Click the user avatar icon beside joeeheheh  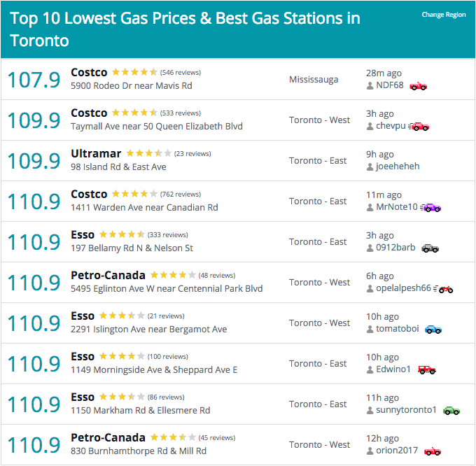[x=370, y=167]
